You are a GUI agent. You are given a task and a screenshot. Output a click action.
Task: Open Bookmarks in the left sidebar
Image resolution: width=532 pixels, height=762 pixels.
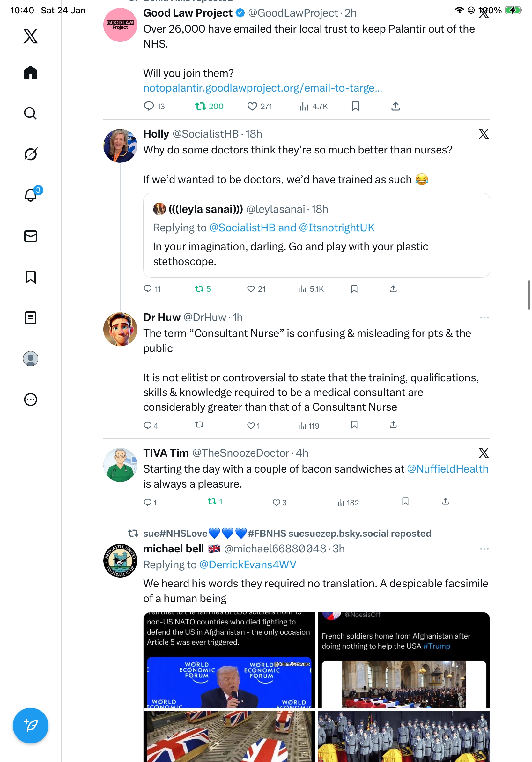pos(31,277)
